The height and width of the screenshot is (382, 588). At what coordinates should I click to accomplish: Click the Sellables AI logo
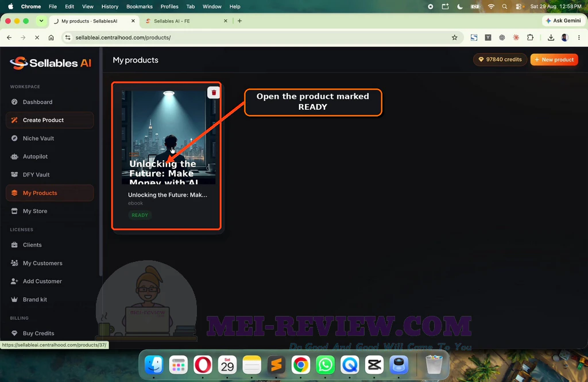point(51,63)
